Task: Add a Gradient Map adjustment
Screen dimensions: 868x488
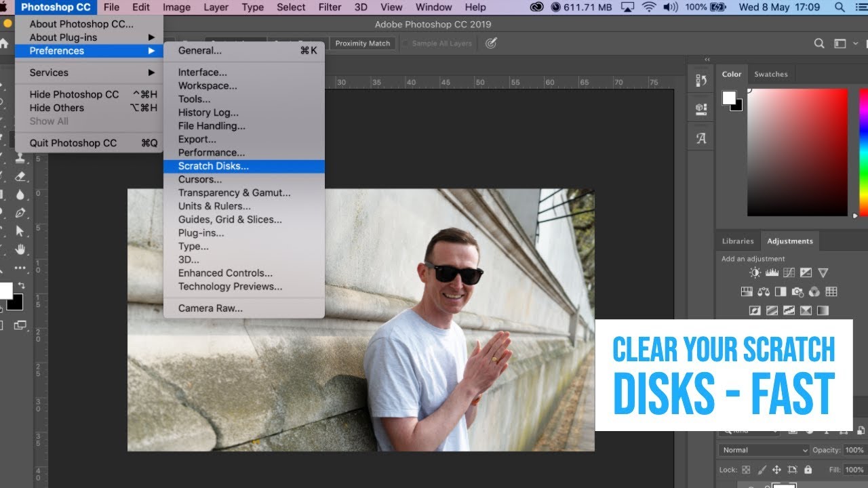Action: pyautogui.click(x=823, y=310)
